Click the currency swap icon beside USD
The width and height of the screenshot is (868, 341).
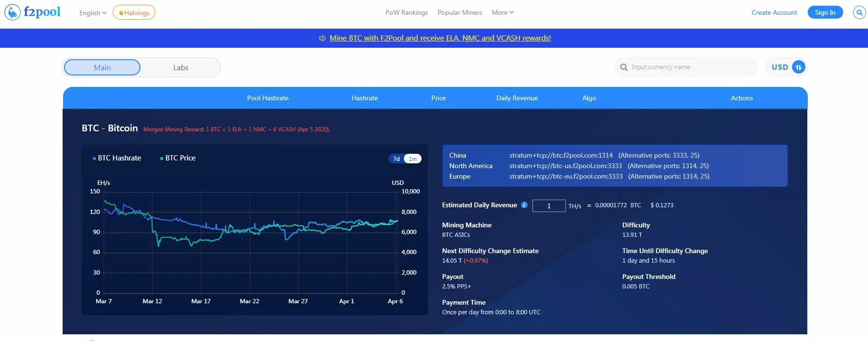pos(799,67)
